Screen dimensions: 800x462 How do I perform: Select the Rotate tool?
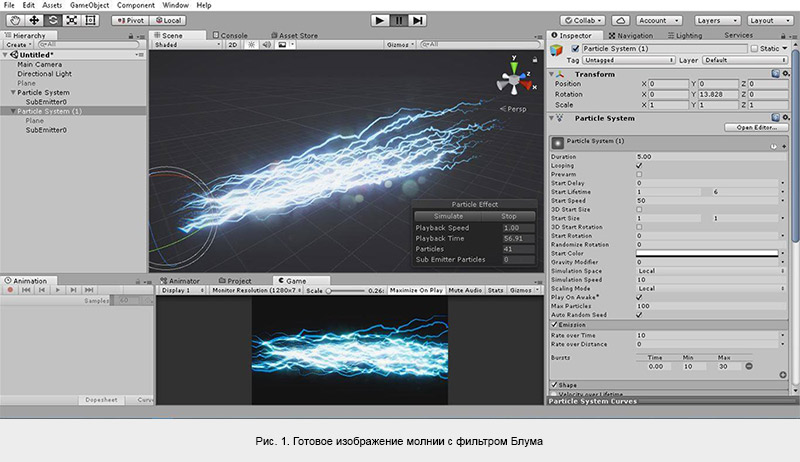pos(53,20)
